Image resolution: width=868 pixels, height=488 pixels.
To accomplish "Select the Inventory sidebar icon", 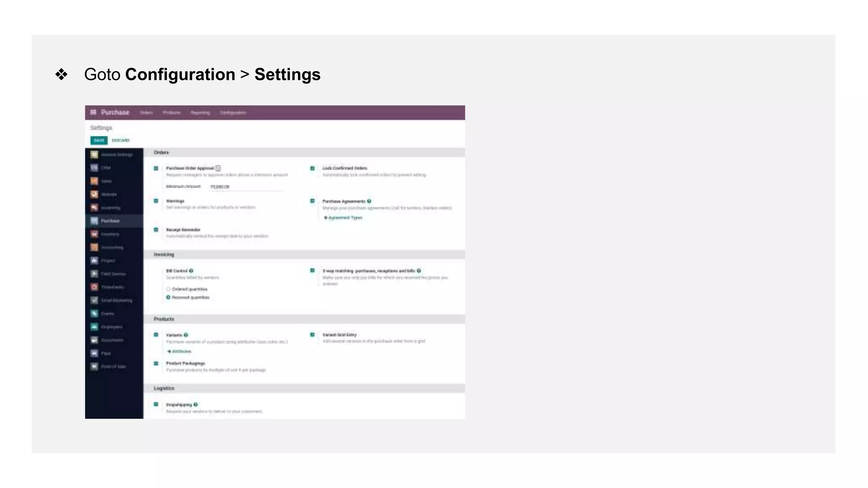I will (x=94, y=234).
